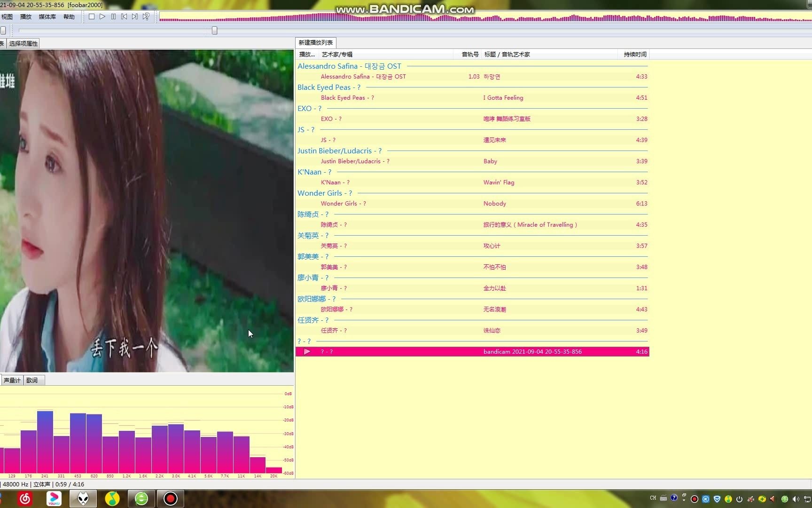Screen dimensions: 812x508
Task: Open the 帮助 menu
Action: 69,16
